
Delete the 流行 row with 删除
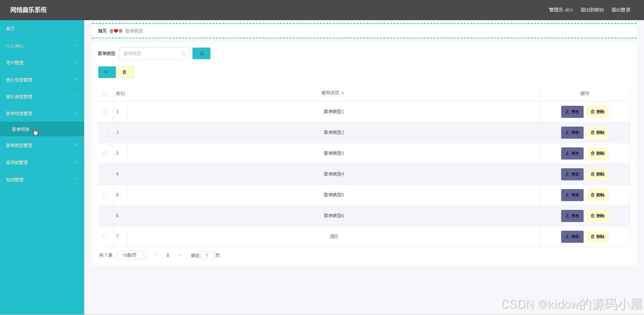click(597, 237)
